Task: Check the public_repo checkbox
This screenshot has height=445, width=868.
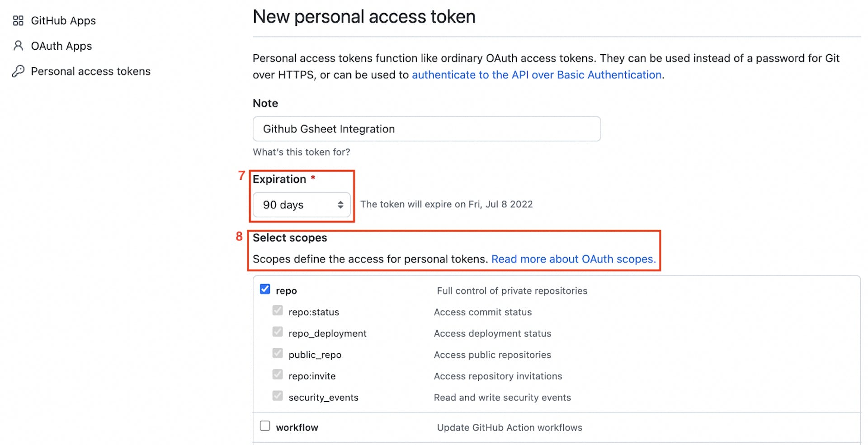Action: coord(278,353)
